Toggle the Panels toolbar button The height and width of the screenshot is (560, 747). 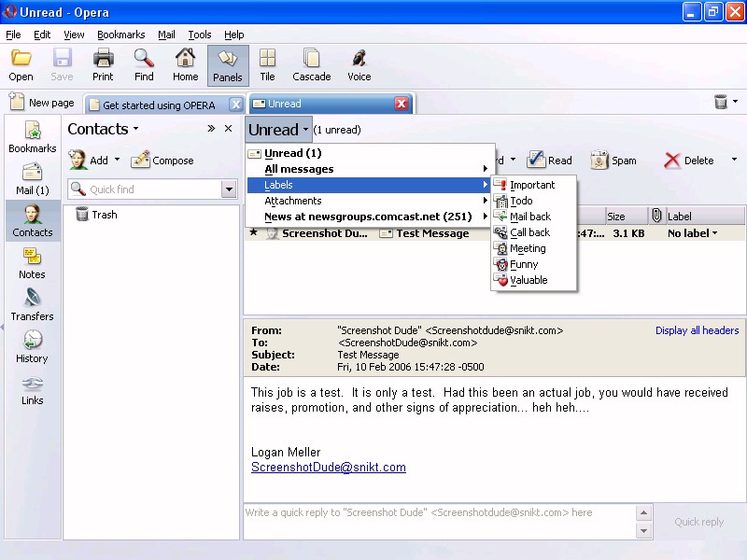click(228, 65)
